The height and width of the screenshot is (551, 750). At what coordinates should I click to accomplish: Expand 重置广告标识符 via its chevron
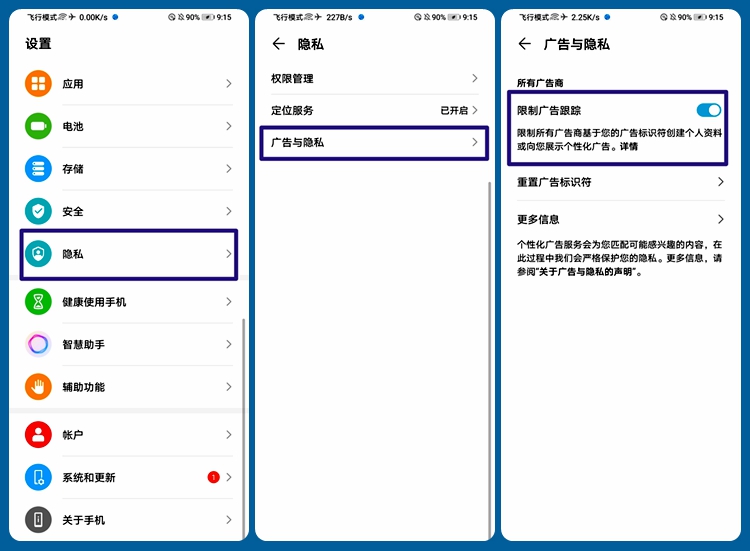click(720, 182)
